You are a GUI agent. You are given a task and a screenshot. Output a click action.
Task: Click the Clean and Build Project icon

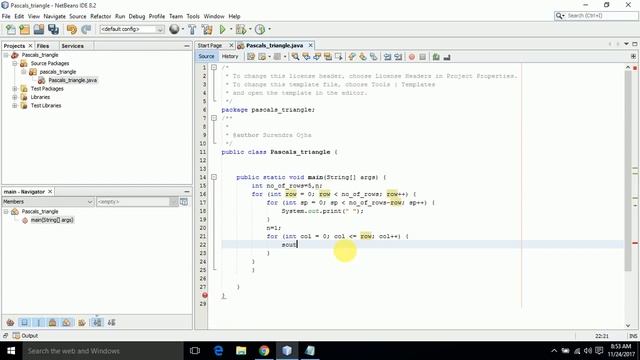pyautogui.click(x=207, y=29)
